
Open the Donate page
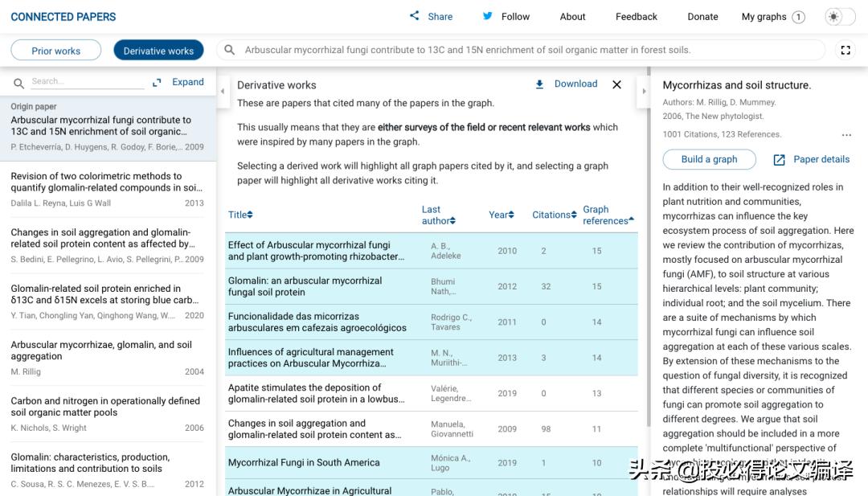pos(702,17)
